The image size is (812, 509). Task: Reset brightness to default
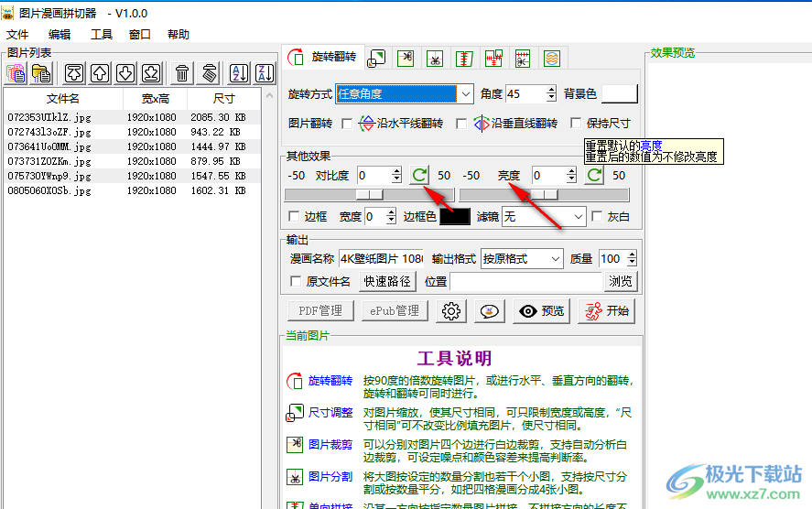pyautogui.click(x=594, y=175)
